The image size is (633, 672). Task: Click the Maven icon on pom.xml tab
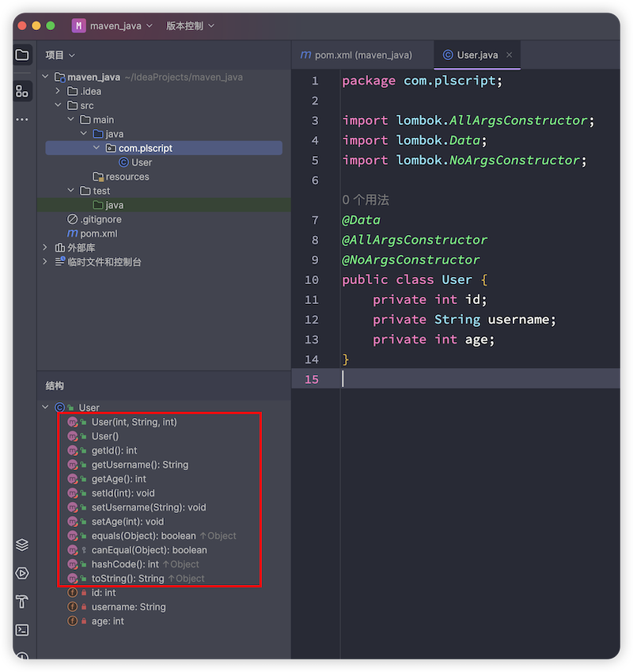[305, 55]
